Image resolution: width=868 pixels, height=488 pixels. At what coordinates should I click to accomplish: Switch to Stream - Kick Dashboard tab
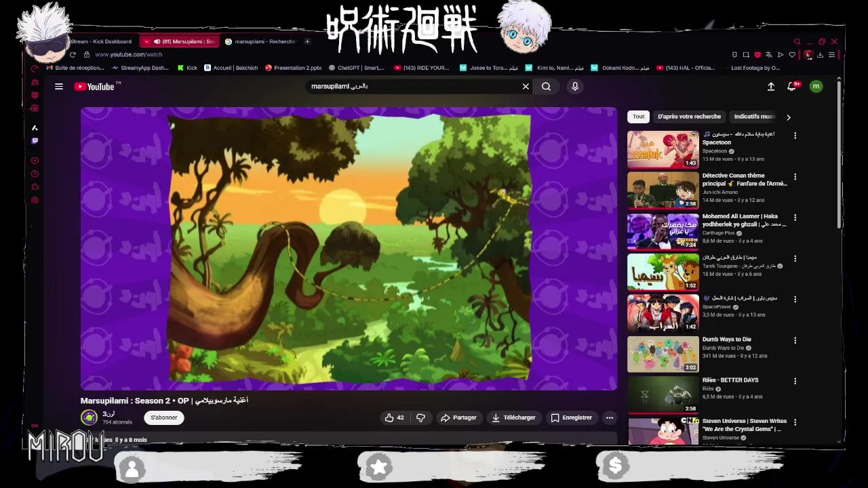101,41
